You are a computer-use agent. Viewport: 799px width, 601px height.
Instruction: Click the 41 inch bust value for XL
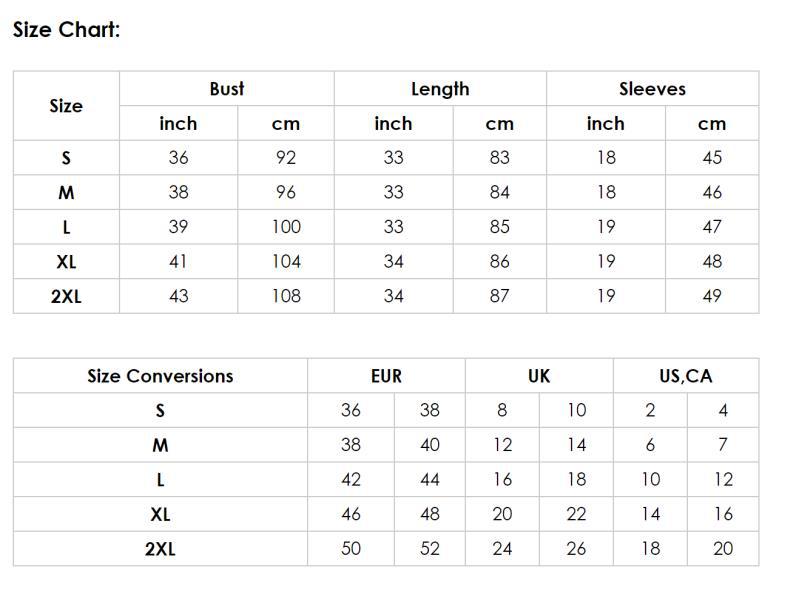[x=178, y=262]
